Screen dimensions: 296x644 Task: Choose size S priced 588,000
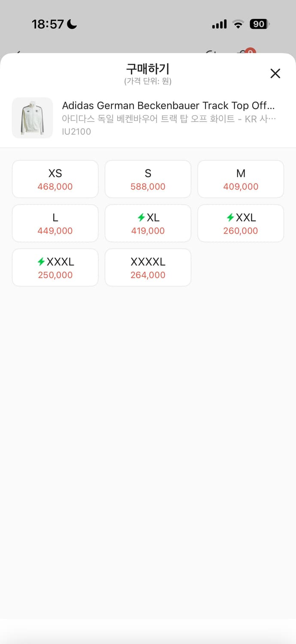(x=148, y=179)
